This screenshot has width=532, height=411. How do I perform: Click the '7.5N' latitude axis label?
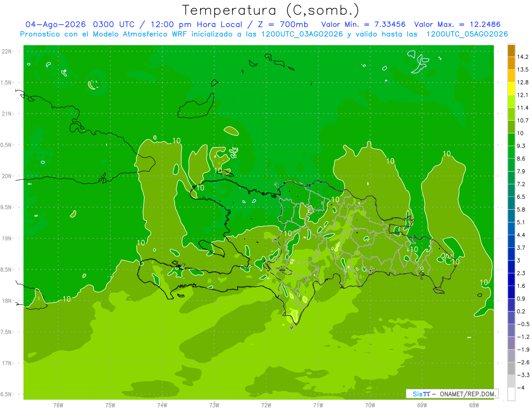pyautogui.click(x=7, y=332)
